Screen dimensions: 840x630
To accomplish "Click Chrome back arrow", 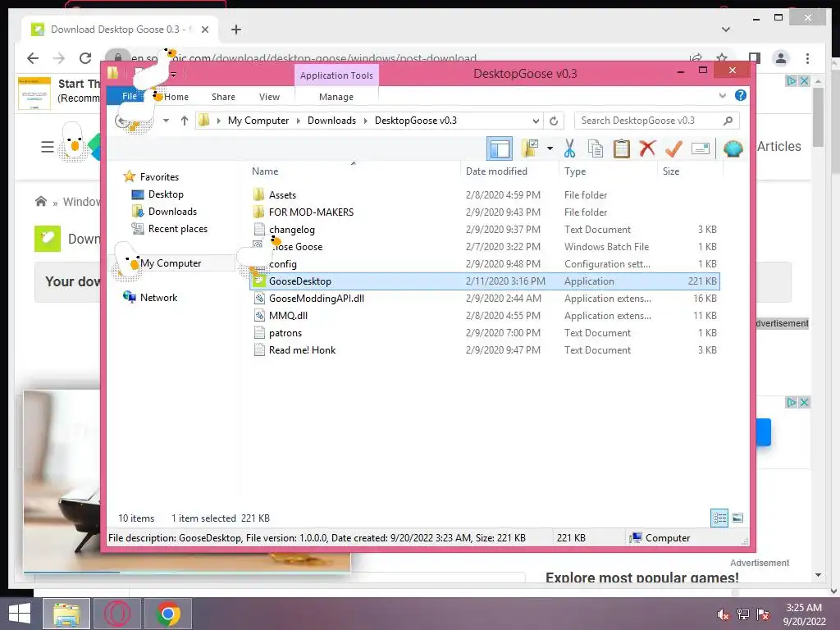I will click(x=33, y=58).
